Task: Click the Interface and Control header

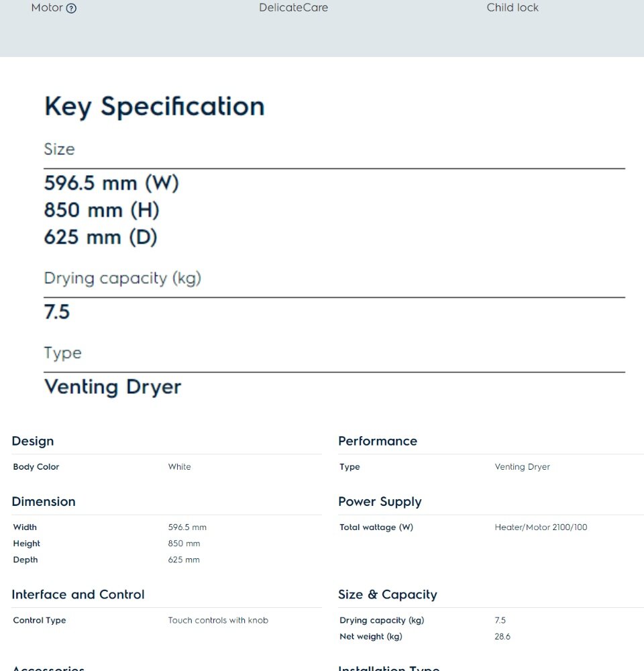Action: pos(78,595)
